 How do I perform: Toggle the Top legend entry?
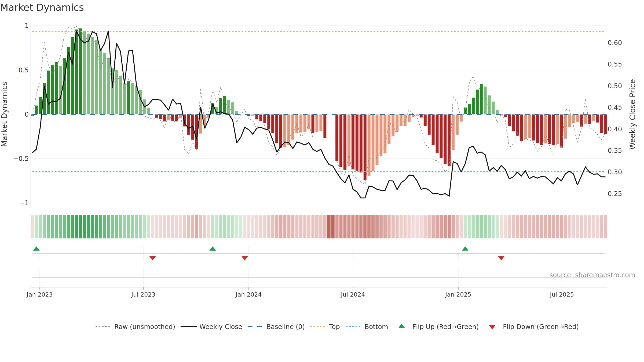coord(325,327)
